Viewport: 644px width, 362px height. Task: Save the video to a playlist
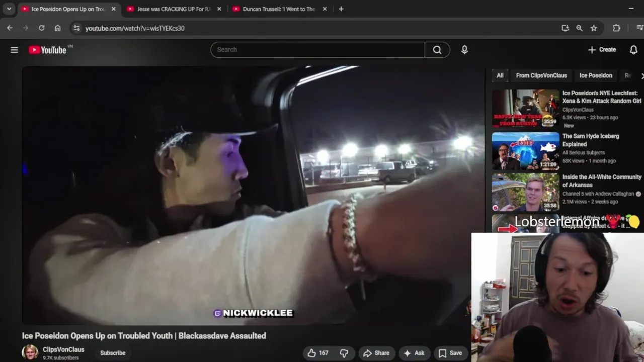pyautogui.click(x=450, y=353)
